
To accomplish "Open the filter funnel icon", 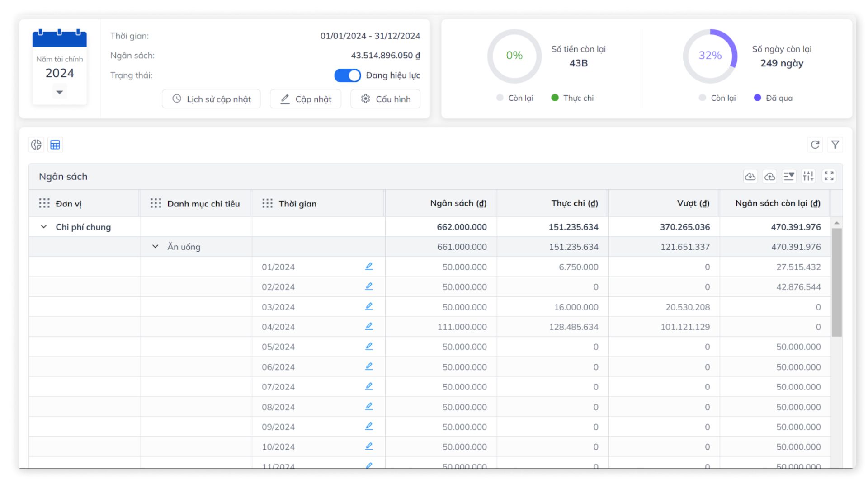I will [835, 145].
